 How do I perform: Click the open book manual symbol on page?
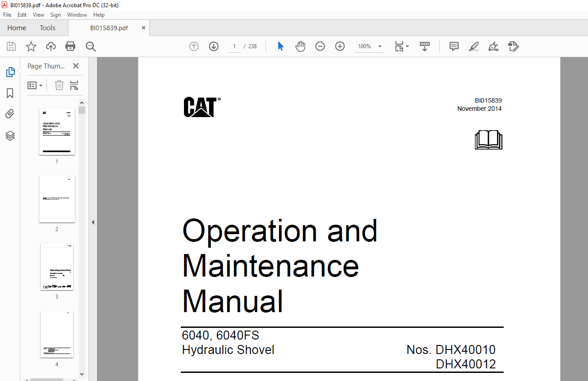[x=488, y=140]
